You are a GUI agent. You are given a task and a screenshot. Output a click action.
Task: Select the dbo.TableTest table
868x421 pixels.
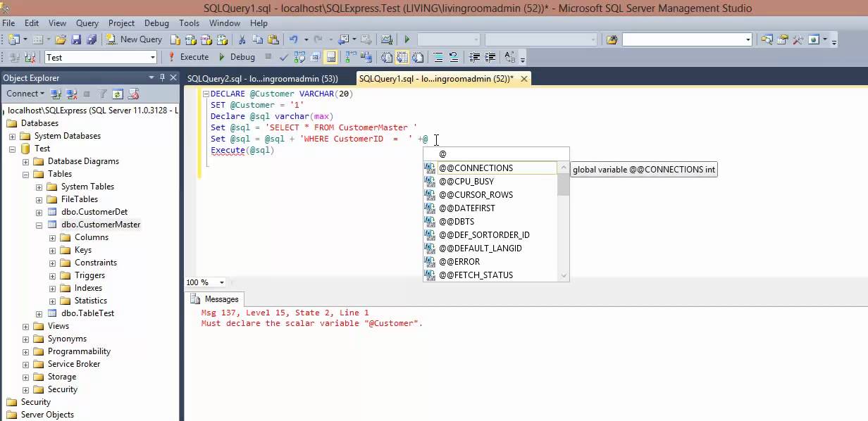(x=87, y=313)
